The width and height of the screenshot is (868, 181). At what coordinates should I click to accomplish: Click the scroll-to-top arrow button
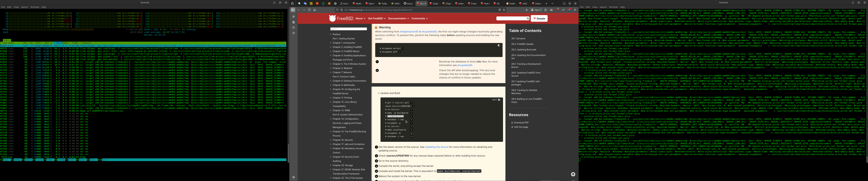pos(573,174)
